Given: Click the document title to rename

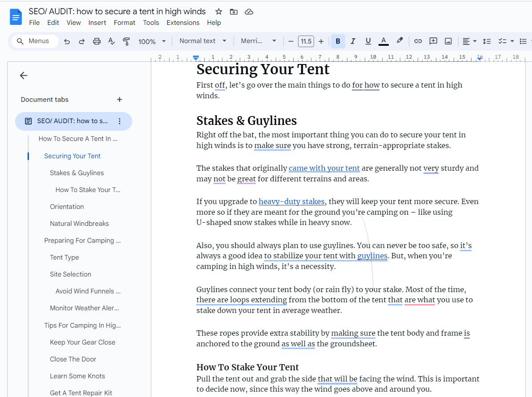Looking at the screenshot, I should point(117,12).
